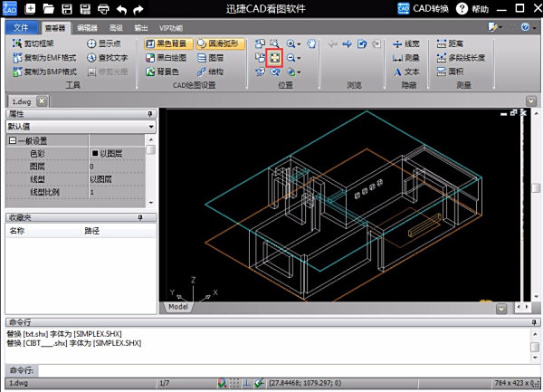543x392 pixels.
Task: Switch to 输出 ribbon tab
Action: click(141, 28)
